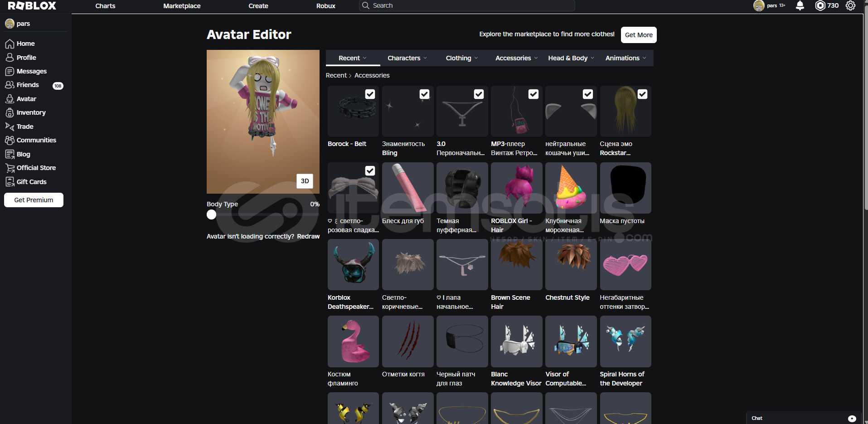
Task: Click the Redraw link
Action: pos(308,236)
